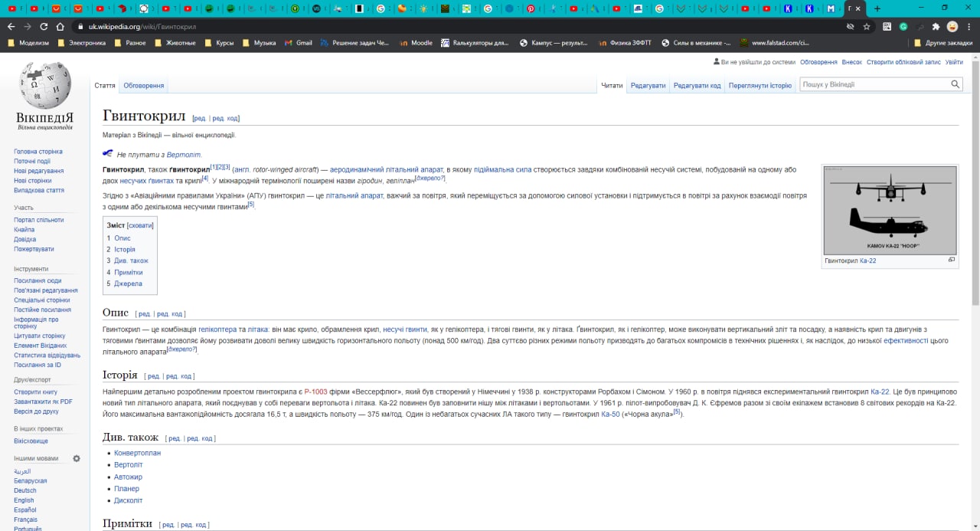Open the Chrome three-dot menu

click(969, 26)
